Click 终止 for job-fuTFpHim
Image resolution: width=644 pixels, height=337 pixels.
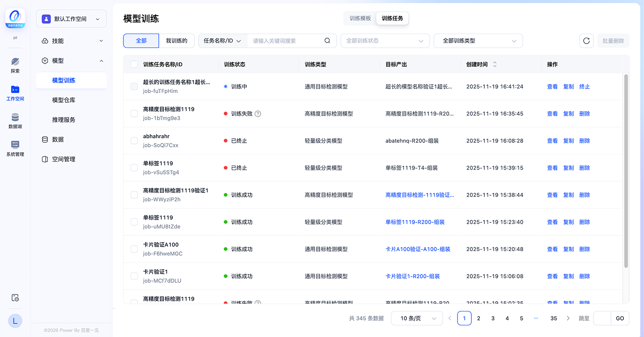(x=585, y=86)
